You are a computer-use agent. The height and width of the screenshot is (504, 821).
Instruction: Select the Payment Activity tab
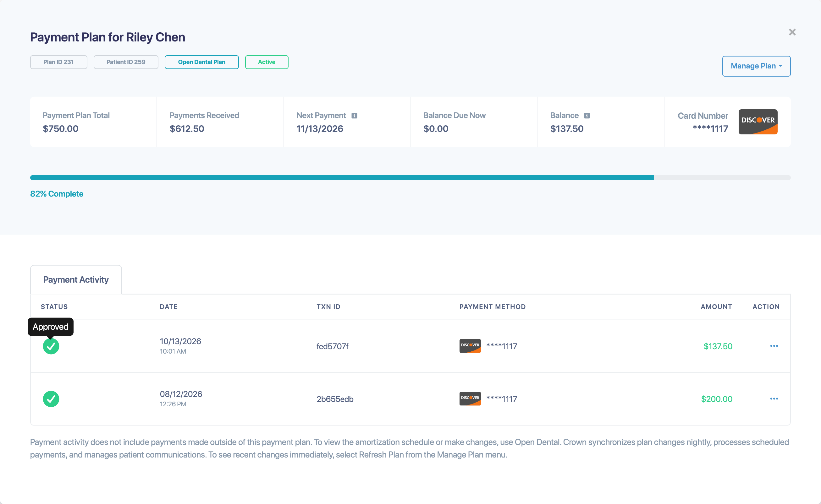pyautogui.click(x=76, y=280)
